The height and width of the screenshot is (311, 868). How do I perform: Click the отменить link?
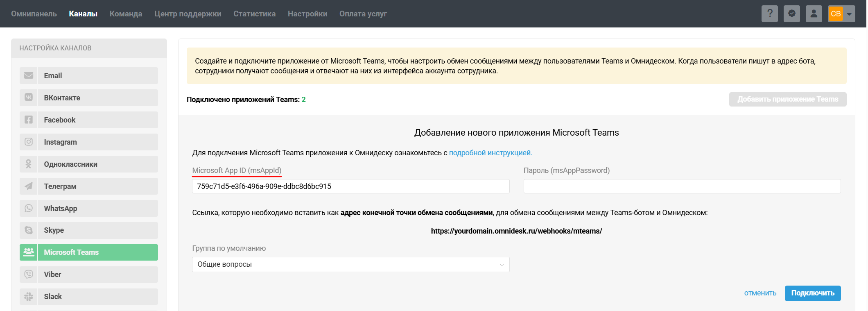760,293
